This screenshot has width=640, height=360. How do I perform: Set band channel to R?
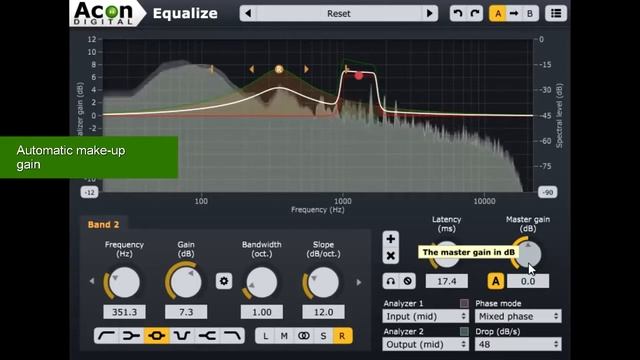pos(342,336)
